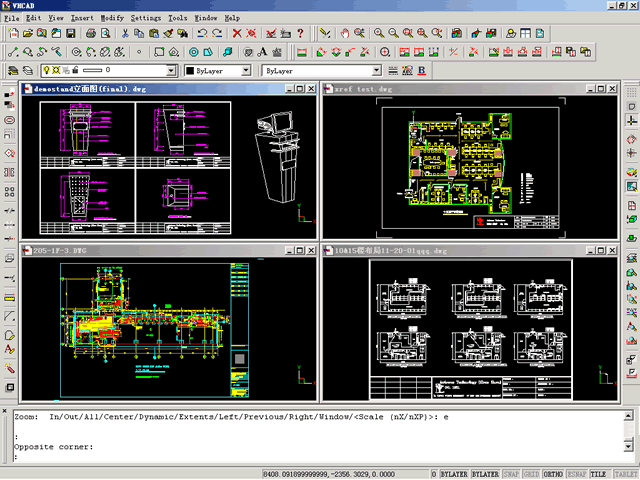This screenshot has height=480, width=640.
Task: Click the Match Properties paintbrush icon
Action: (168, 33)
